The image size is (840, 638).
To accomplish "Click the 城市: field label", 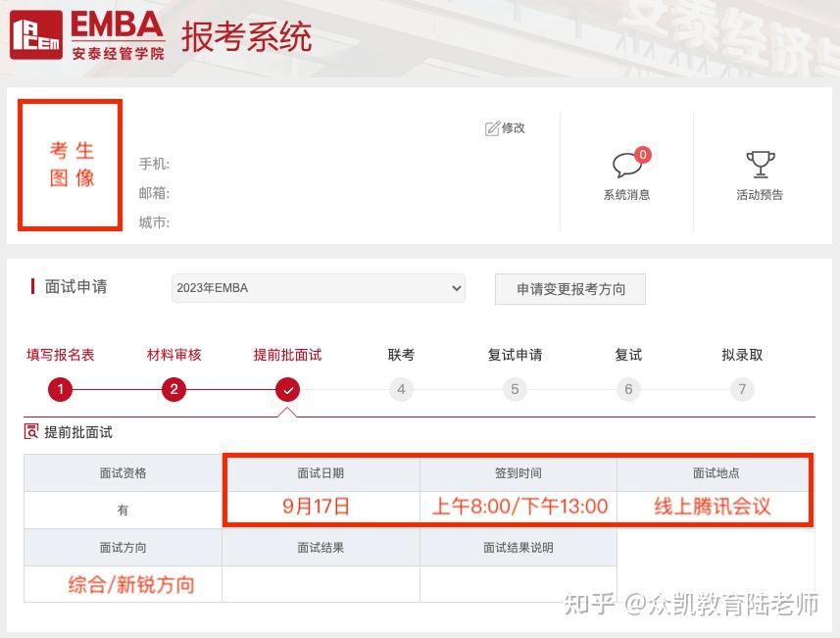I will 154,222.
